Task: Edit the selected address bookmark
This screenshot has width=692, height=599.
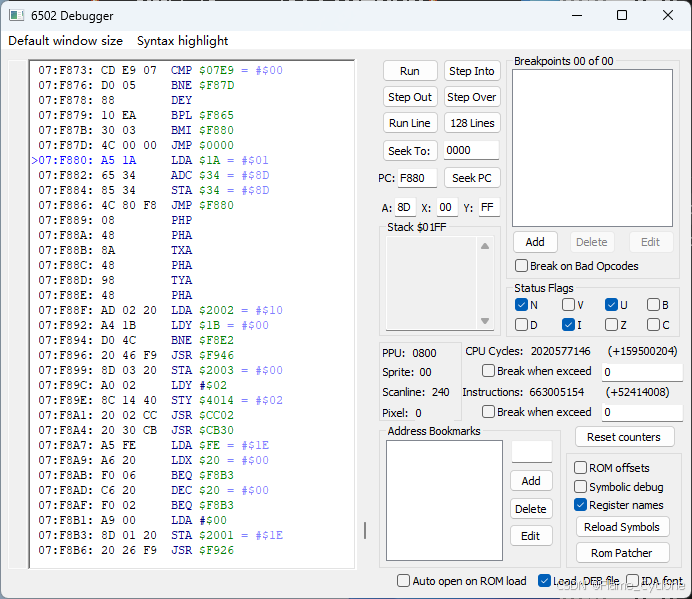Action: pyautogui.click(x=531, y=536)
